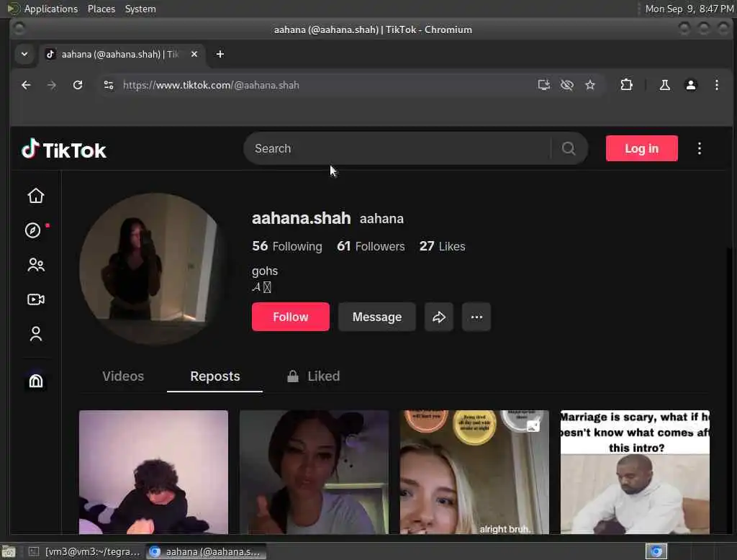Open 'Marriage is scary' repost thumbnail
Screen dimensions: 737x560
635,472
